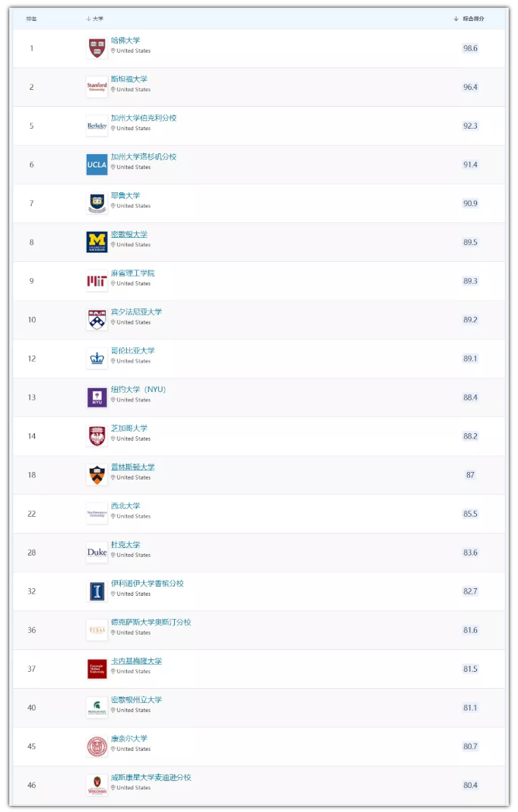Click the University of Michigan M logo
518x812 pixels.
click(x=97, y=242)
